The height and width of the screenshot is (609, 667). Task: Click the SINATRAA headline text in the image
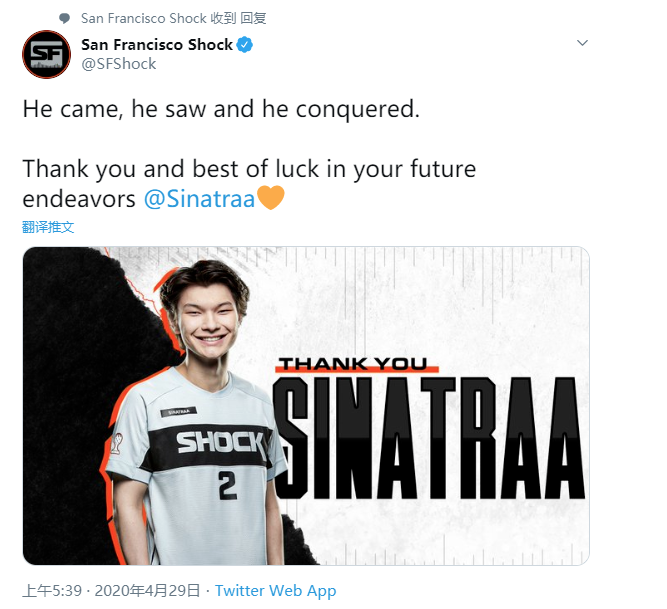[x=429, y=438]
